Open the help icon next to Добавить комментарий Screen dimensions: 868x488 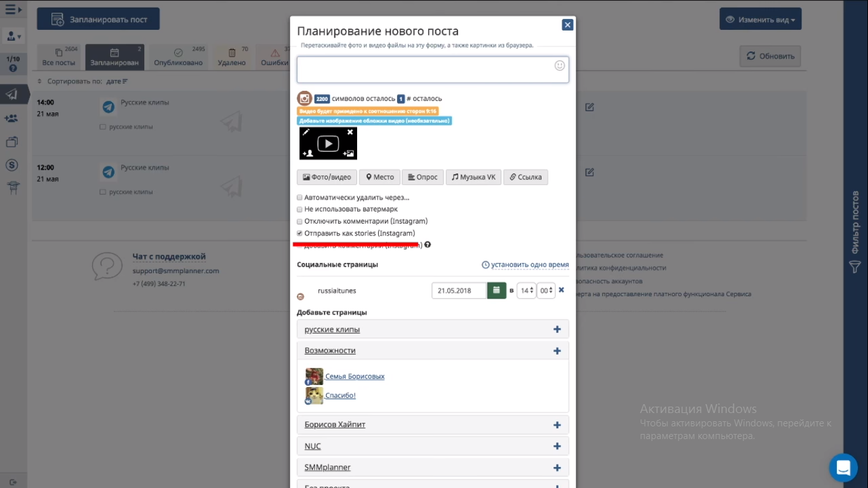click(x=428, y=245)
